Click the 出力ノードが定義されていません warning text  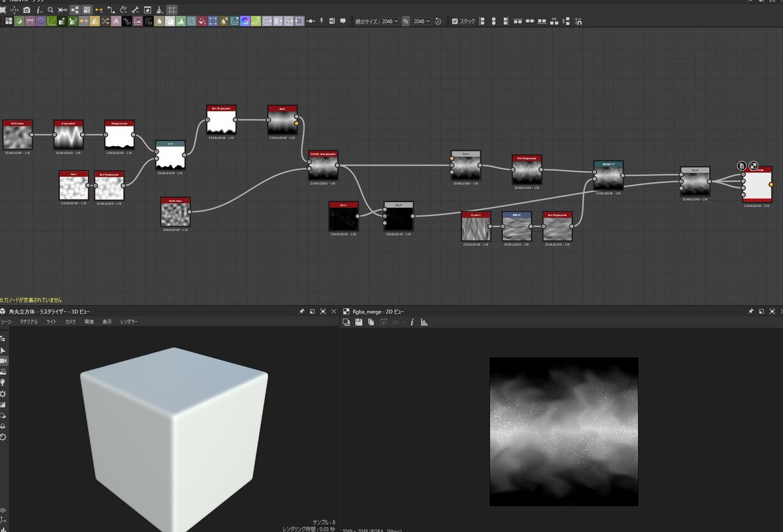pyautogui.click(x=31, y=300)
